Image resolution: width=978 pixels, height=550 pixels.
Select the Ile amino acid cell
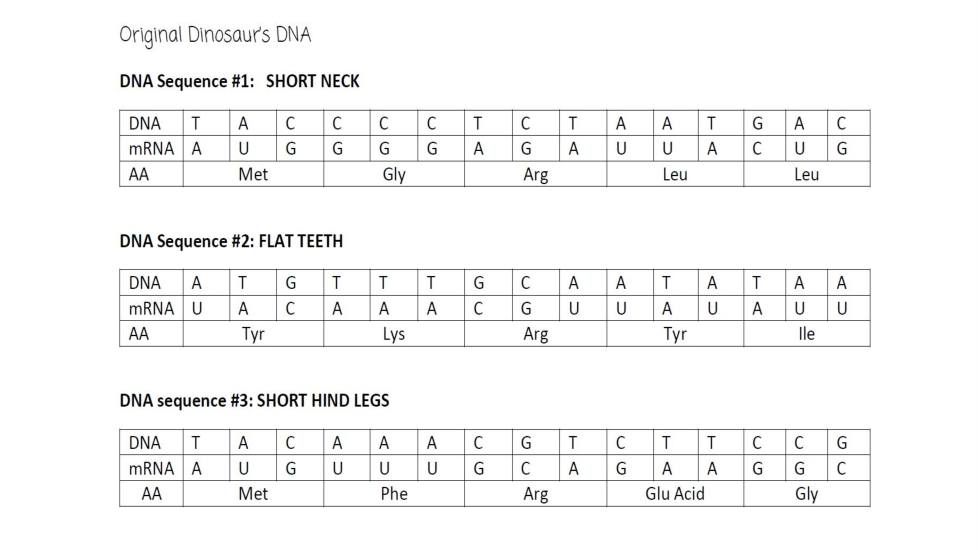point(806,334)
